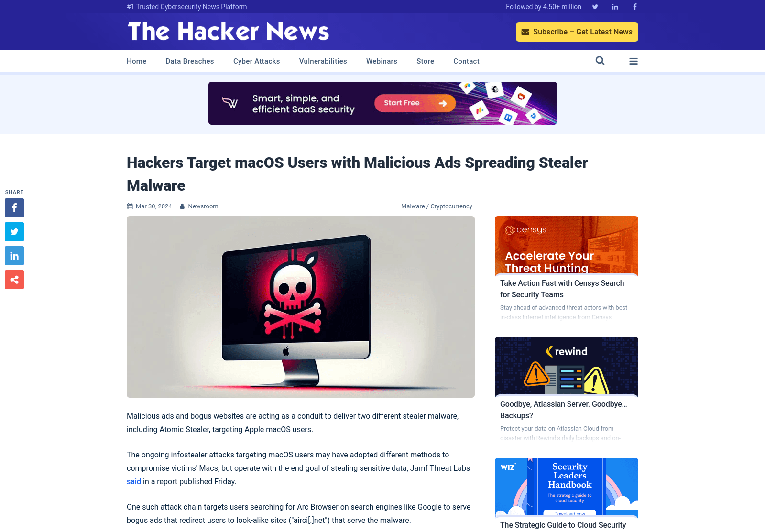Click 'Followed by 4.50+ million' text
The image size is (765, 532).
click(x=544, y=7)
